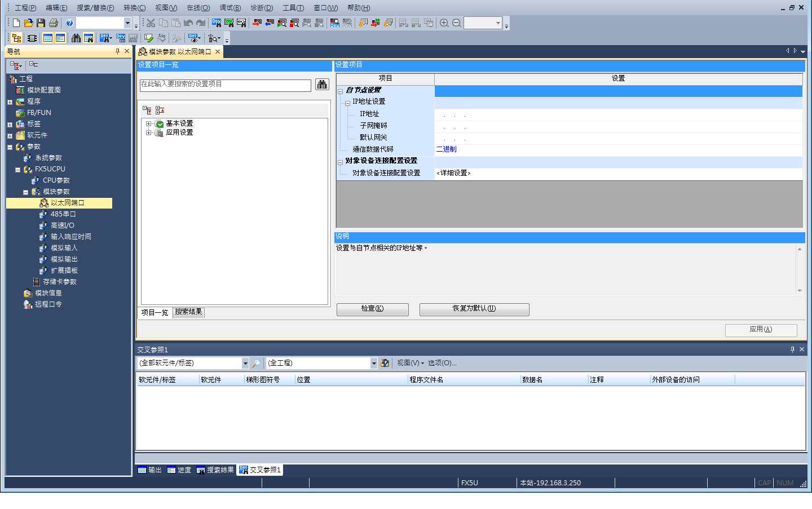Expand the 基本设置 tree node
This screenshot has width=812, height=509.
coord(148,123)
